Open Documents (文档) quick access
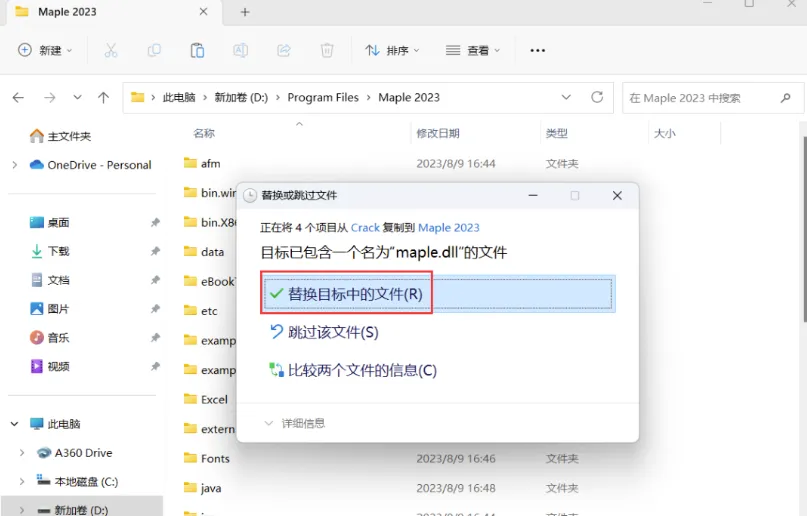Image resolution: width=807 pixels, height=516 pixels. [49, 280]
